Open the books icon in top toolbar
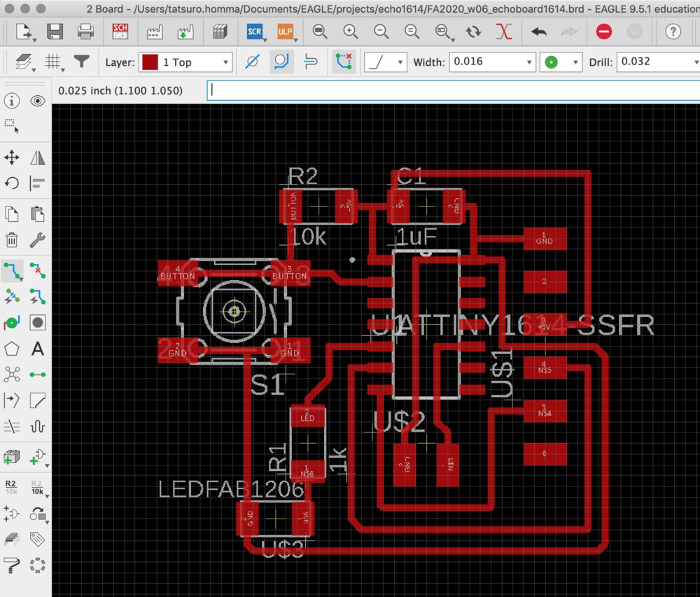The width and height of the screenshot is (700, 597). 220,31
